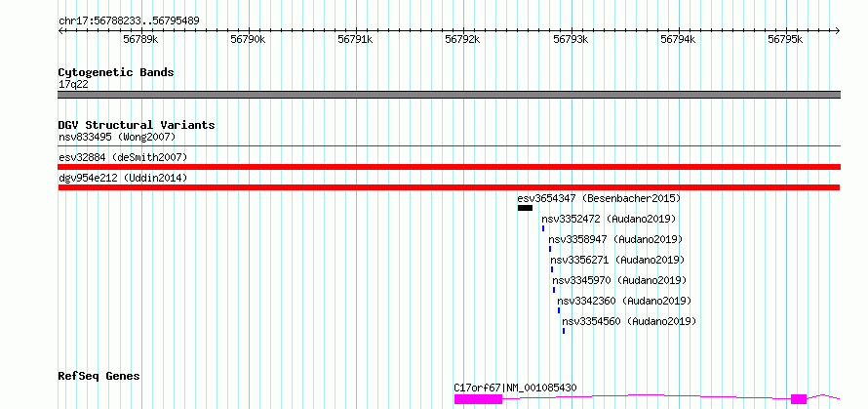Click the 56795k ruler tick label
Image resolution: width=868 pixels, height=409 pixels.
coord(785,39)
